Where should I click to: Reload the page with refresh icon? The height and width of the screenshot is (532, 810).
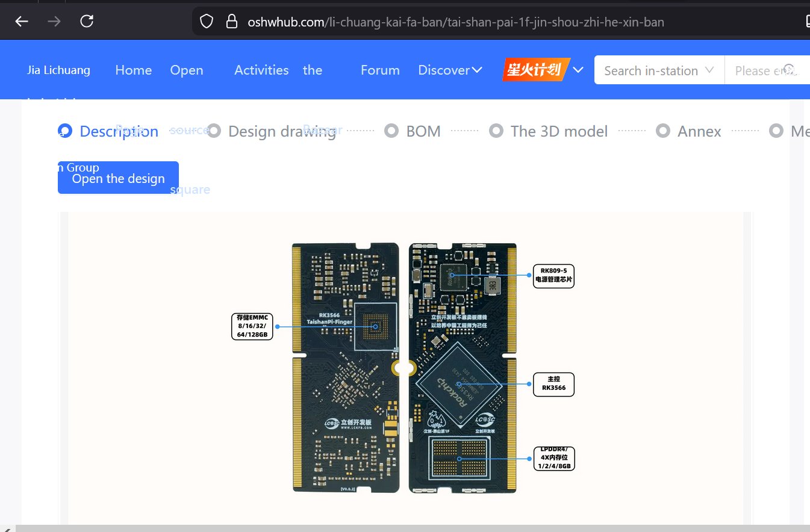click(87, 22)
